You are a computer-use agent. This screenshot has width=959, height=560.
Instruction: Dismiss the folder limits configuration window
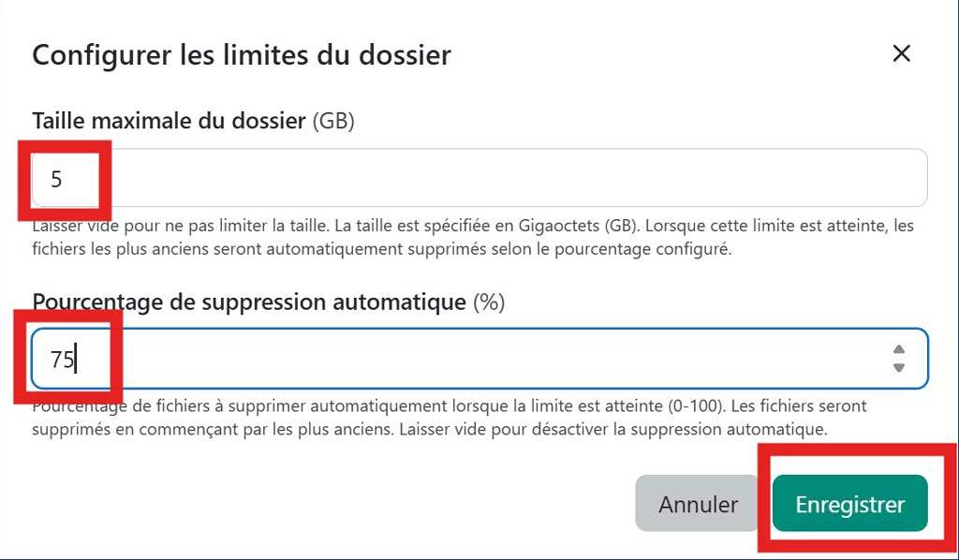click(901, 53)
